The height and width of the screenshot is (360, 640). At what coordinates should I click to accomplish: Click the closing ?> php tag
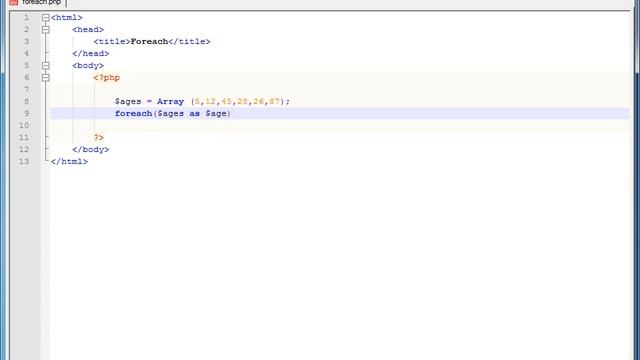coord(99,138)
